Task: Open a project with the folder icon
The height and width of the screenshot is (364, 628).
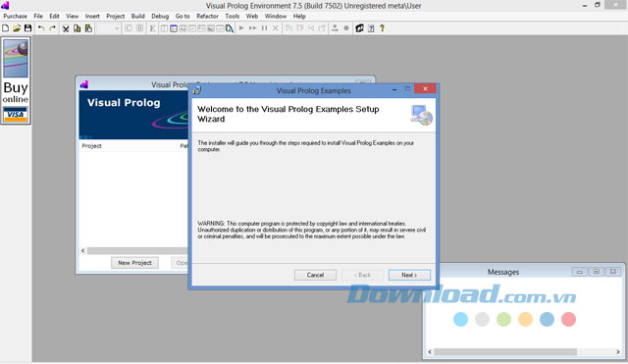Action: (x=17, y=28)
